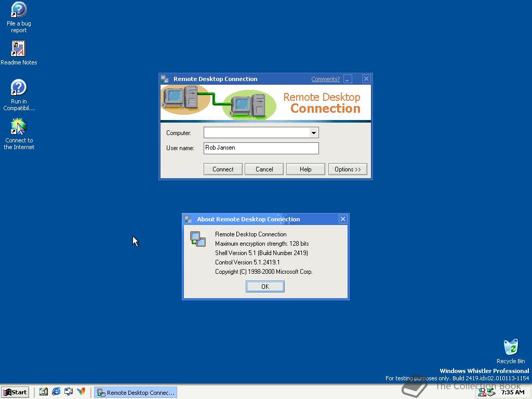
Task: Activate Remote Desktop Connection taskbar button
Action: coord(136,393)
